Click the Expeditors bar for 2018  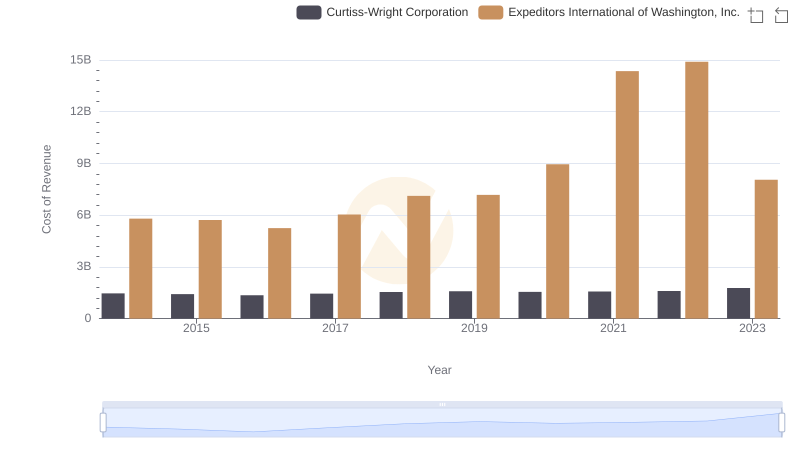[x=419, y=257]
